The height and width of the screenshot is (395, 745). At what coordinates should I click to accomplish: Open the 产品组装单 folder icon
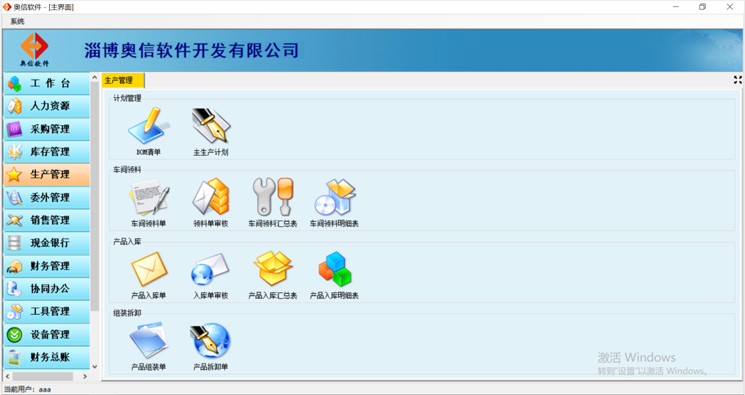tap(149, 340)
